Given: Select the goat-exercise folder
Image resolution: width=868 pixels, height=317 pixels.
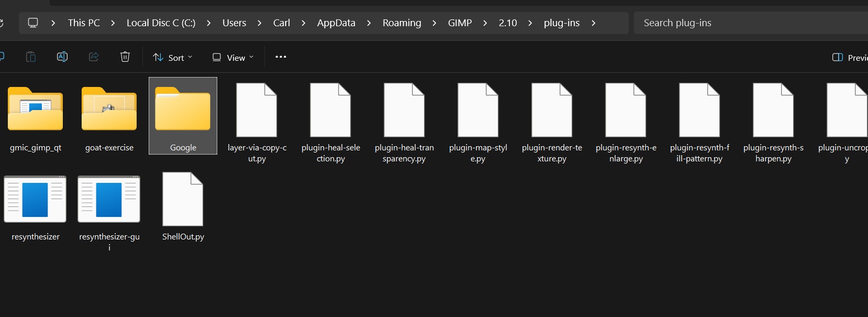Looking at the screenshot, I should coord(109,116).
